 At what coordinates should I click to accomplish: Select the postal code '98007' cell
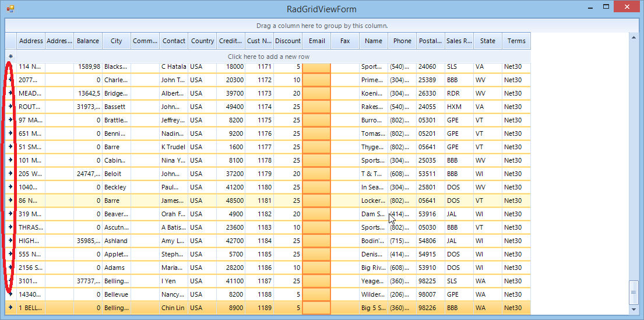[431, 294]
